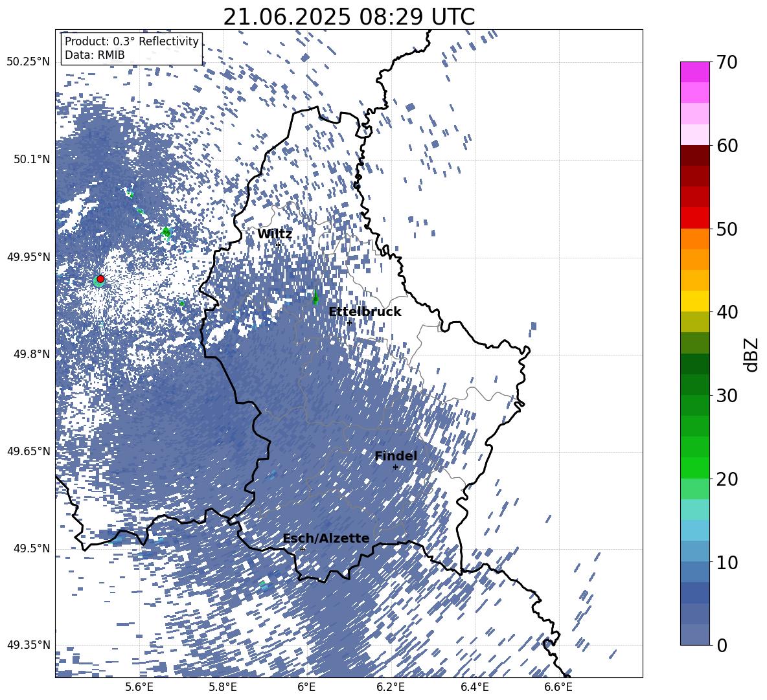Click the latitude label 49.65°N
The width and height of the screenshot is (767, 700).
click(x=29, y=451)
